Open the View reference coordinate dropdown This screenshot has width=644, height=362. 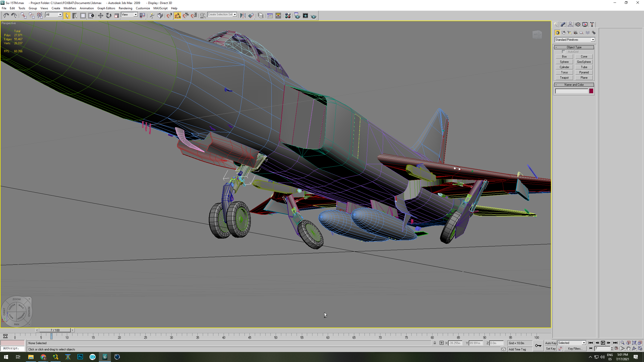pos(129,15)
